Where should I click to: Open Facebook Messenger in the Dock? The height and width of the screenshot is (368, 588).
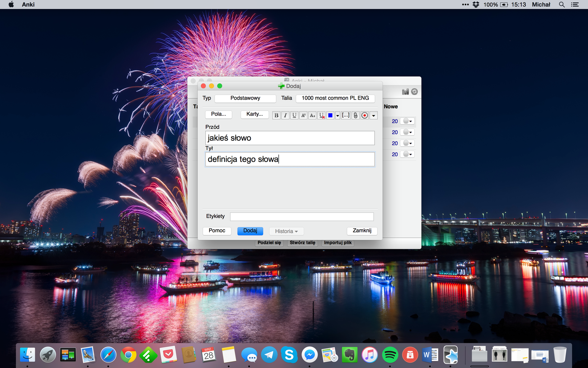coord(309,355)
